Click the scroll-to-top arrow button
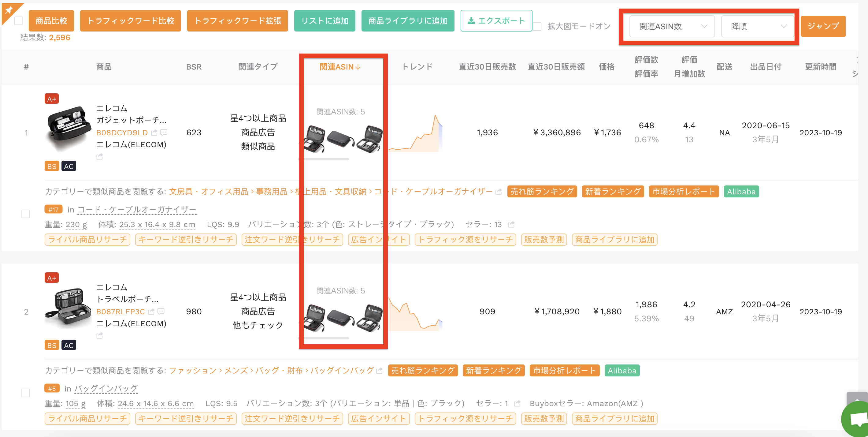868x437 pixels. [x=857, y=398]
